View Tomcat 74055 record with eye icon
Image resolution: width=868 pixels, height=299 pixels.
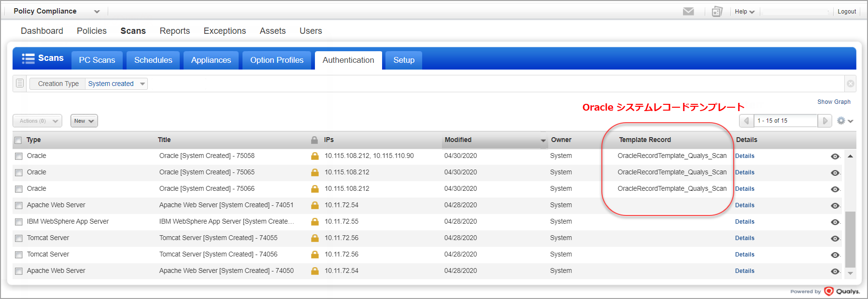[x=835, y=239]
